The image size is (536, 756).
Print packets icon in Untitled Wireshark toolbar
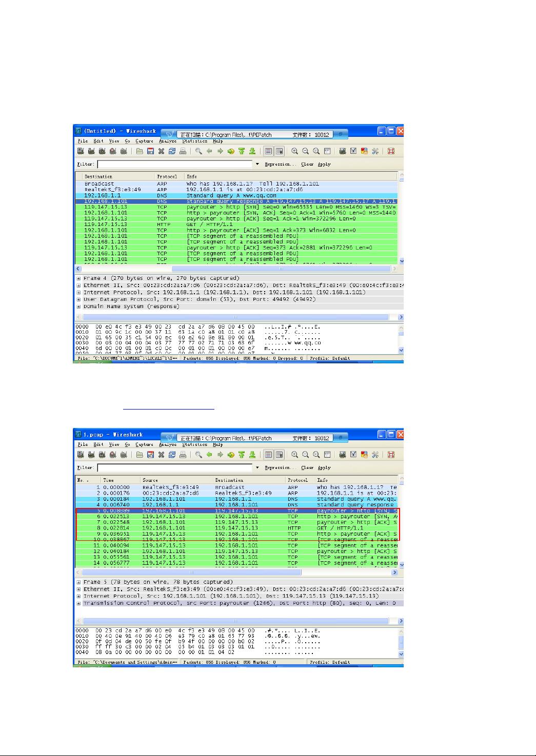pyautogui.click(x=183, y=151)
